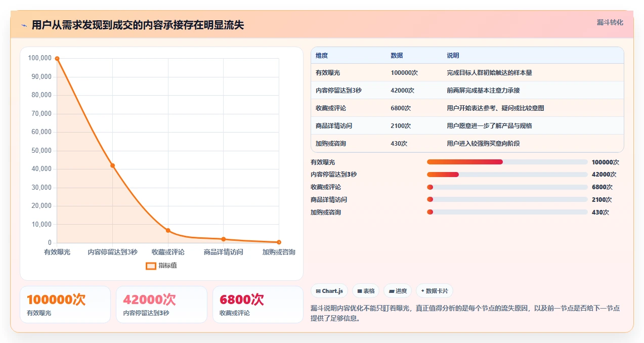Click the 10,000 y-axis label

[x=41, y=225]
